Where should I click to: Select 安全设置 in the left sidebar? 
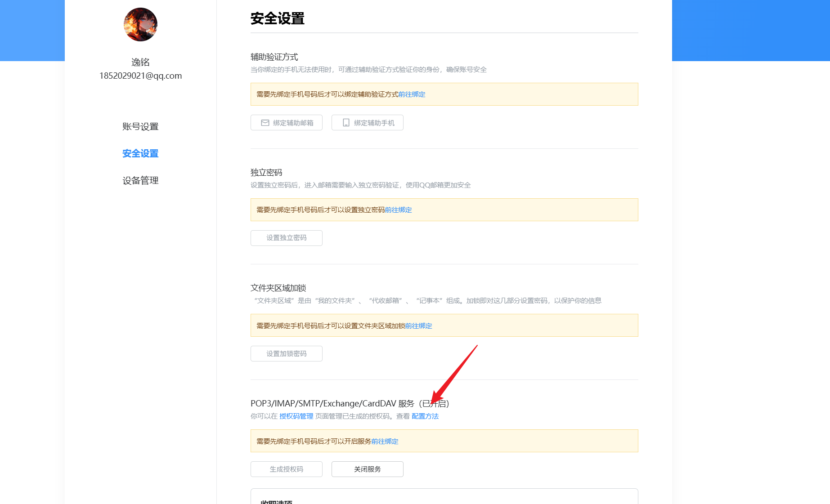tap(140, 153)
